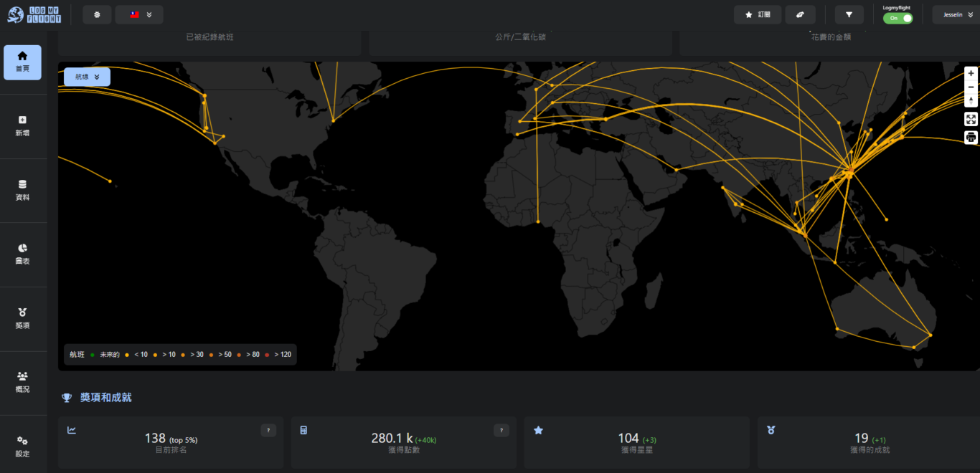Image resolution: width=980 pixels, height=473 pixels.
Task: Click the 獲得星星 label
Action: 637,450
